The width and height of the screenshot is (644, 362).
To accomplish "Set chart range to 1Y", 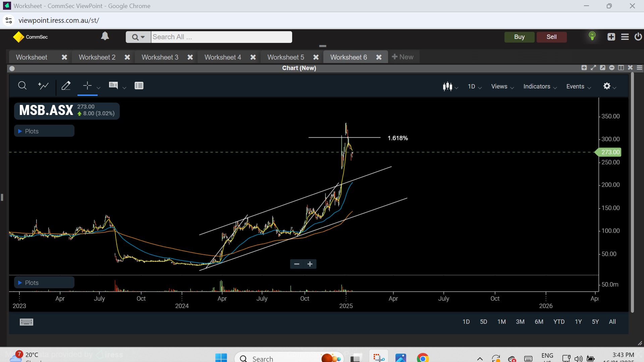I will (x=578, y=322).
